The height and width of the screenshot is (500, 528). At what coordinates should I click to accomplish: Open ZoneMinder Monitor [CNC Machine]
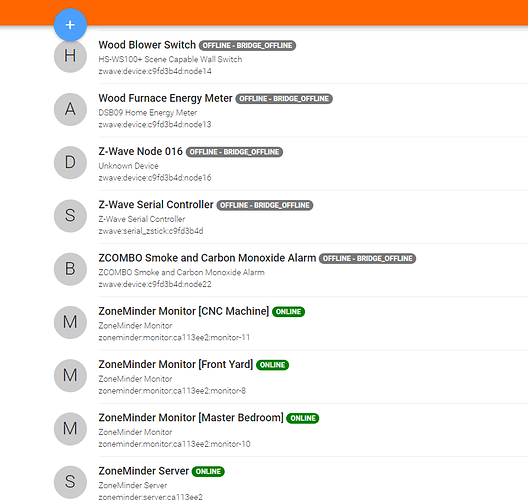point(184,311)
